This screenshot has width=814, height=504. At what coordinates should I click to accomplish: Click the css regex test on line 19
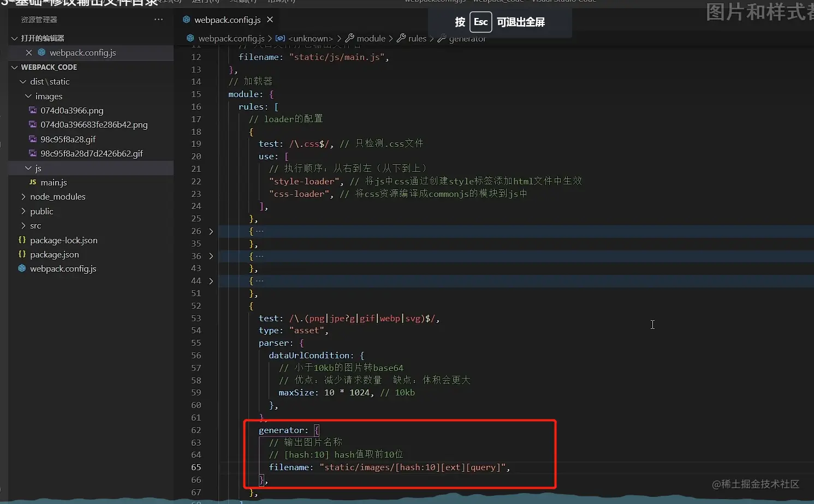pyautogui.click(x=309, y=143)
